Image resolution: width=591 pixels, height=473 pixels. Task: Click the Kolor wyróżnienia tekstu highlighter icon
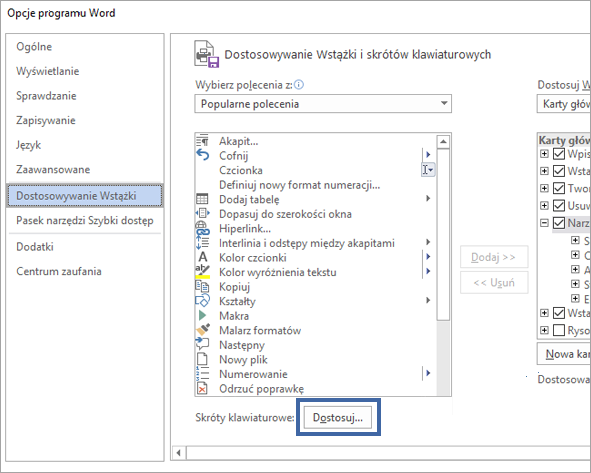pos(203,272)
